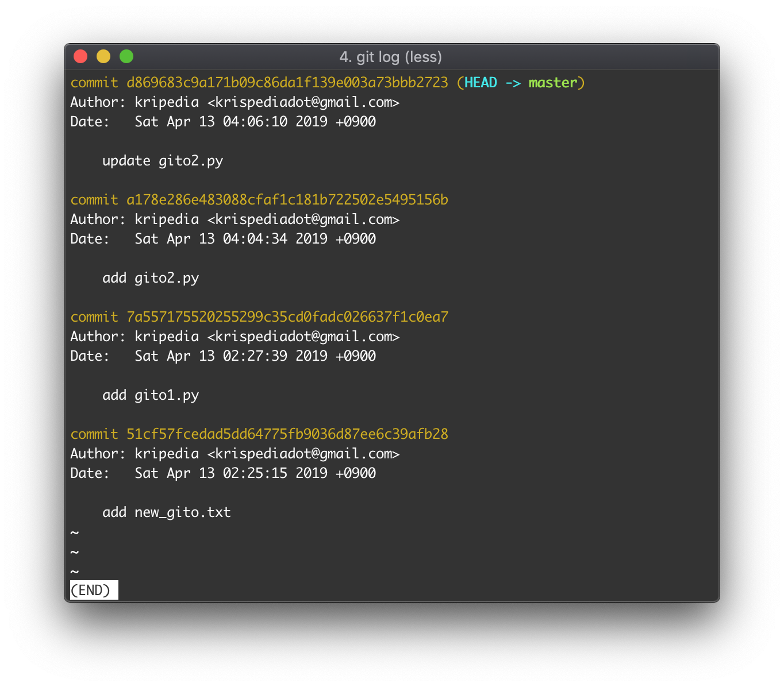Click Author line under commit a178e286
The image size is (784, 687).
pyautogui.click(x=235, y=219)
